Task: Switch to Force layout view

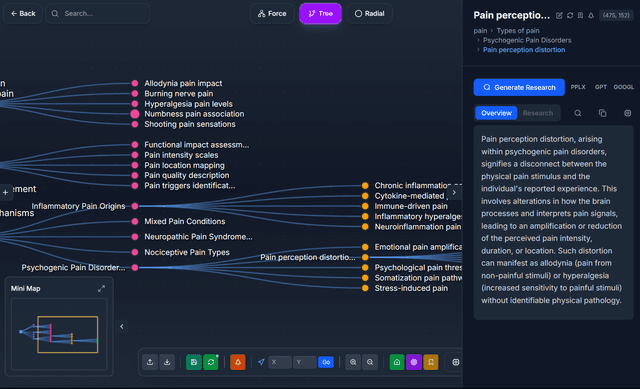Action: click(x=272, y=13)
